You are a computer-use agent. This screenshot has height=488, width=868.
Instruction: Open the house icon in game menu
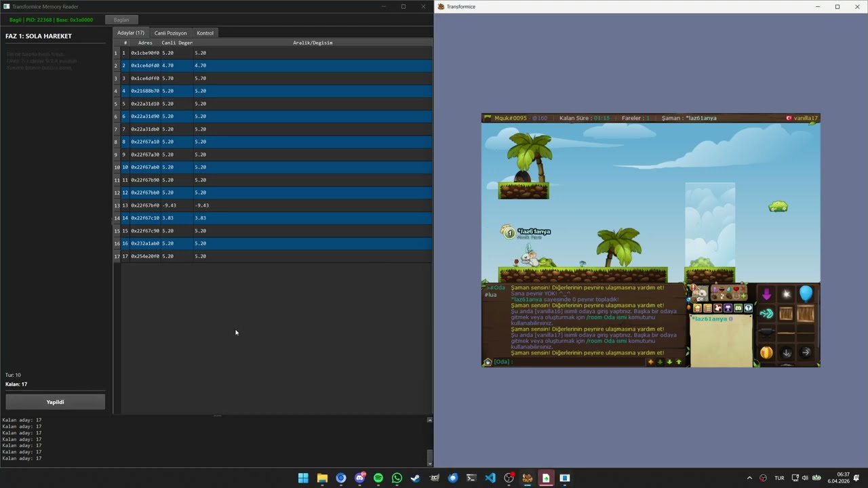[x=697, y=308]
